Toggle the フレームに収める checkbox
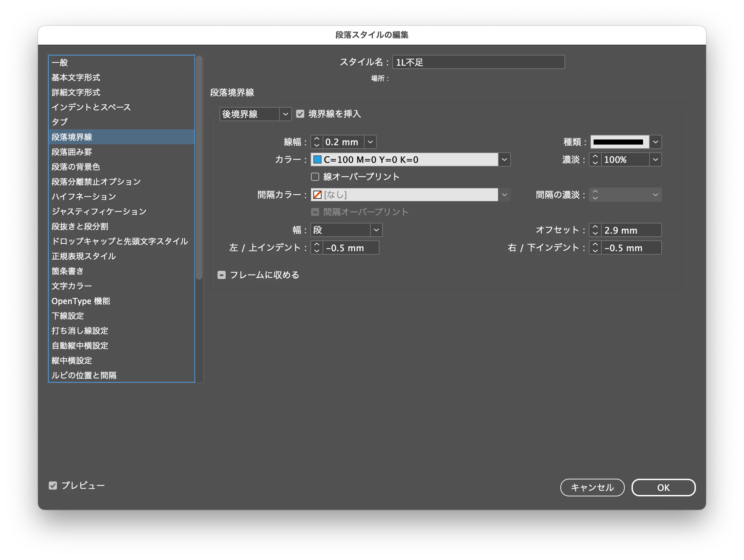This screenshot has height=560, width=744. click(222, 275)
